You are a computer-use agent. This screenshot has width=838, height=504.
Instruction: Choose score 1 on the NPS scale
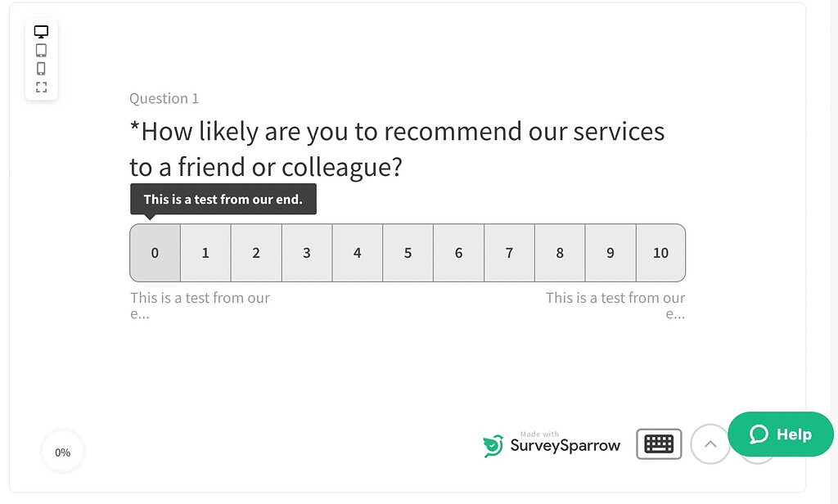coord(205,253)
